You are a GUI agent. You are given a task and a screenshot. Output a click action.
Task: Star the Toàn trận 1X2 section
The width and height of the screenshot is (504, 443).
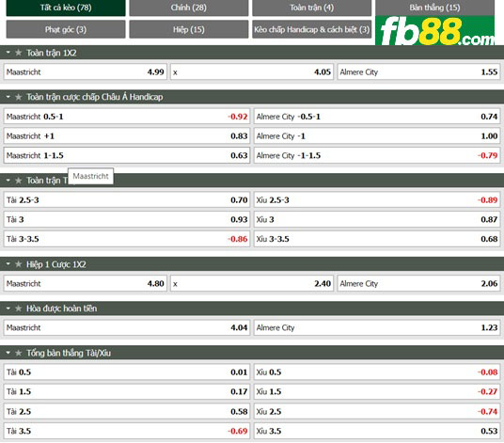[x=19, y=53]
